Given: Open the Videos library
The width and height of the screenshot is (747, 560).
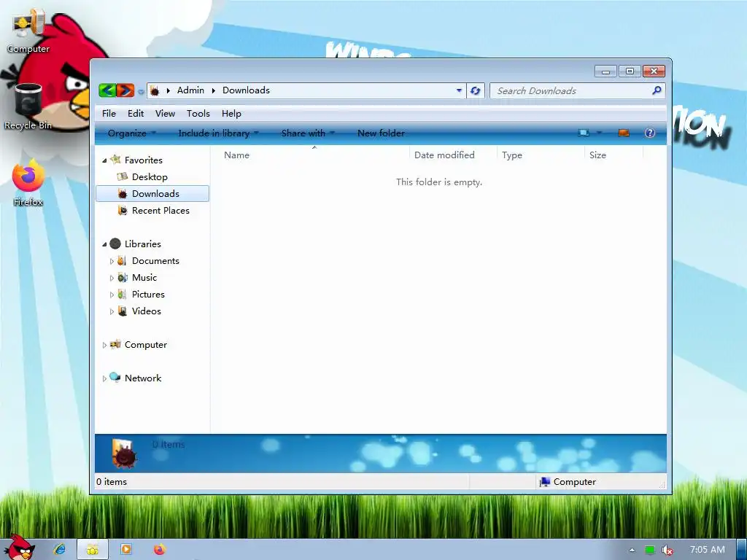Looking at the screenshot, I should (146, 311).
